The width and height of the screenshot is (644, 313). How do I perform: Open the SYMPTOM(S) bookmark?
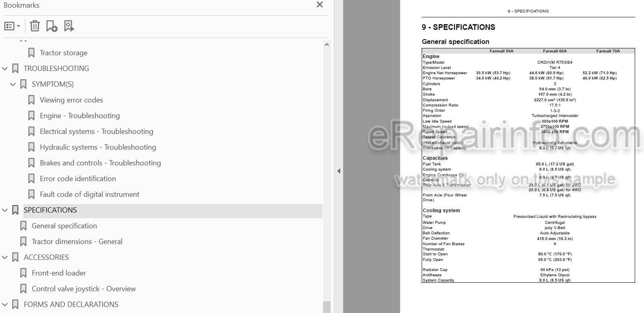pos(53,84)
